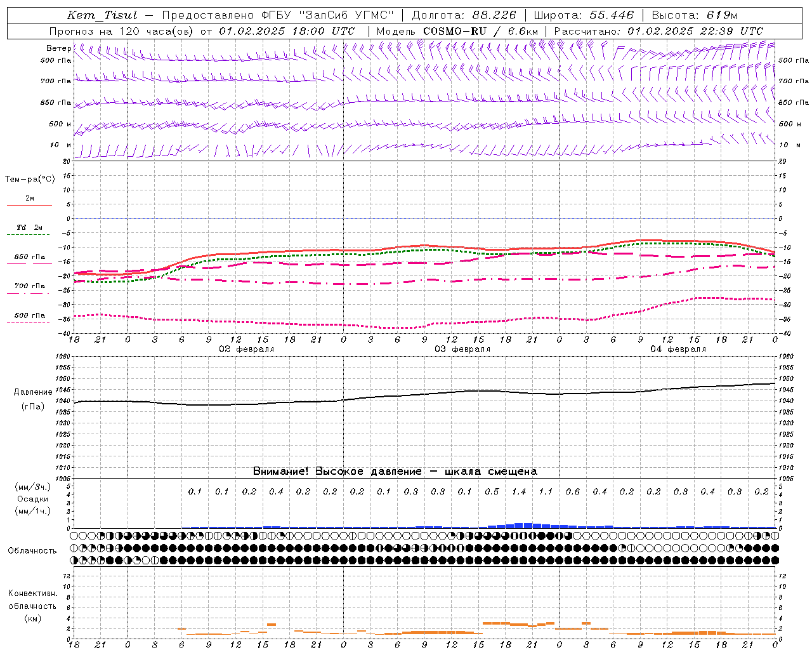The height and width of the screenshot is (650, 812).
Task: Click the Тем-ра(°C) axis title
Action: pos(30,180)
